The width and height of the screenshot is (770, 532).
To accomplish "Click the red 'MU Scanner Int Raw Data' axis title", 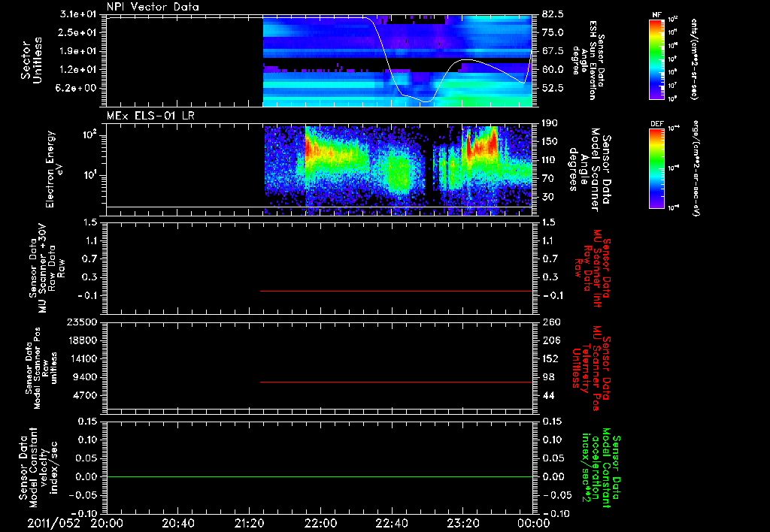I will coord(593,268).
